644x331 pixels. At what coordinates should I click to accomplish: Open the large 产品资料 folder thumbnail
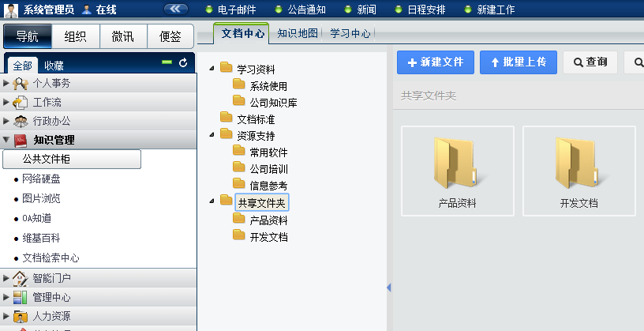point(458,171)
